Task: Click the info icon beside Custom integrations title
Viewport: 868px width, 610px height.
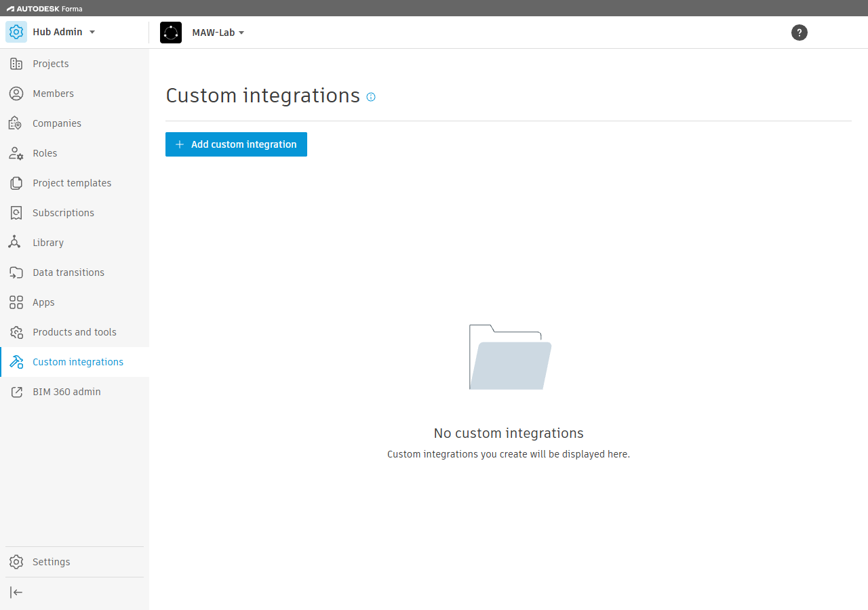Action: click(x=371, y=97)
